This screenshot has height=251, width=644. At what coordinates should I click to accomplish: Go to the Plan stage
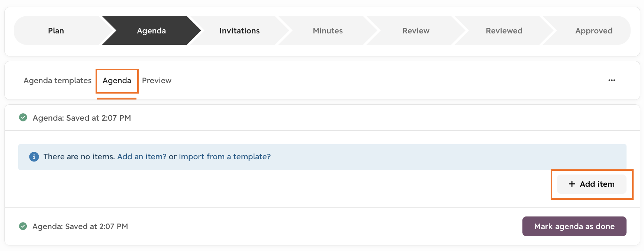coord(56,30)
